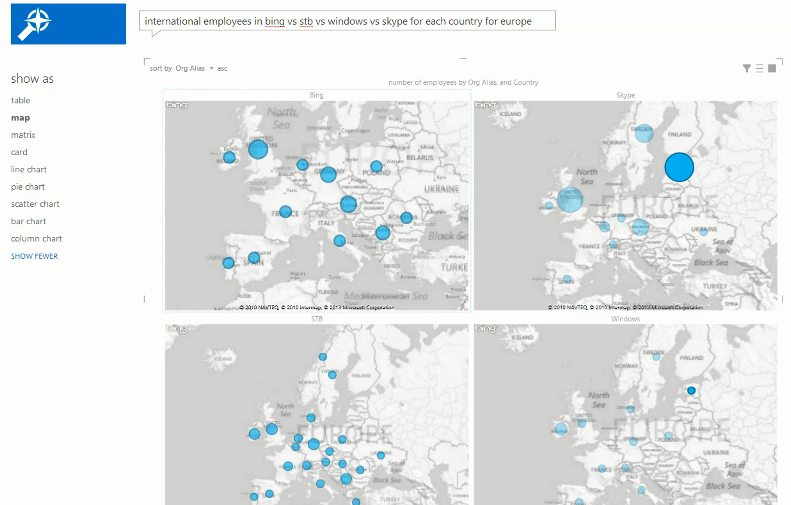Click the United Kingdom bubble on the Bing map
This screenshot has height=505, width=791.
[x=257, y=149]
